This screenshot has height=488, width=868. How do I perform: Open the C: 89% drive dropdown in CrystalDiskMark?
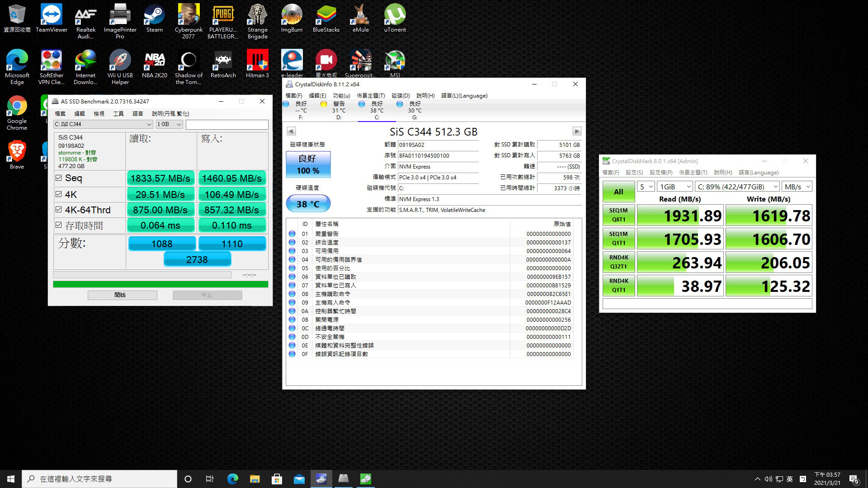[x=737, y=187]
